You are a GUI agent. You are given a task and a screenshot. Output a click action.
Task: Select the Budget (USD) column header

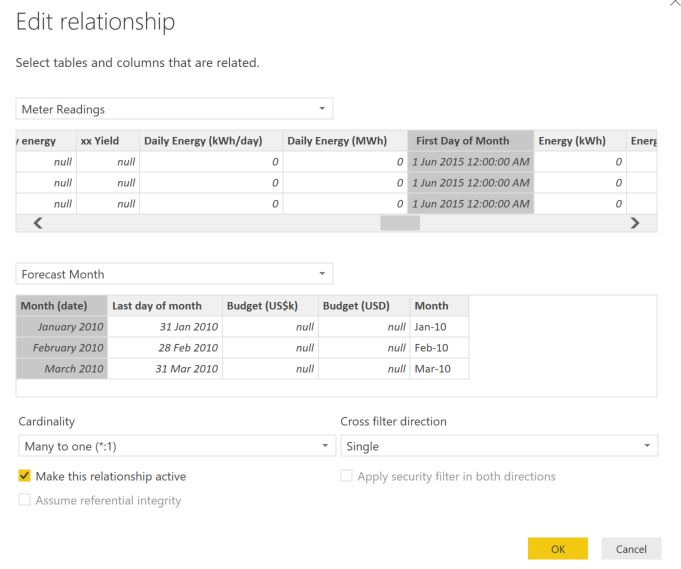364,306
